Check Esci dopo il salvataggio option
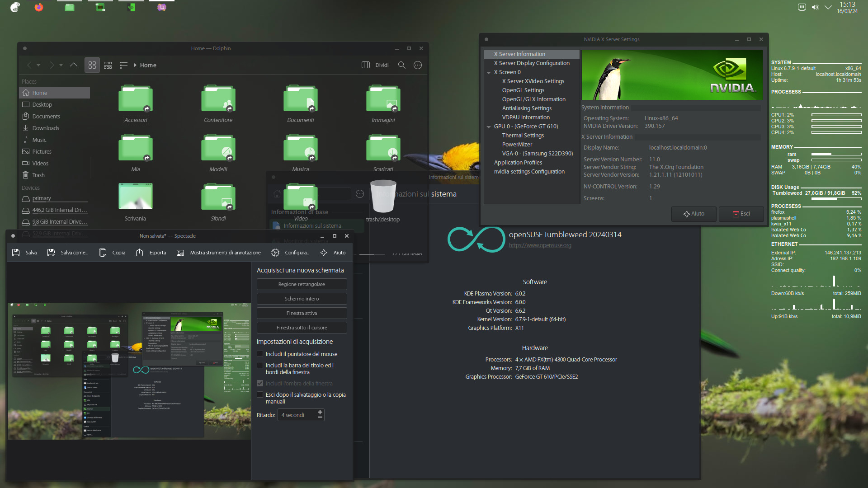 260,394
